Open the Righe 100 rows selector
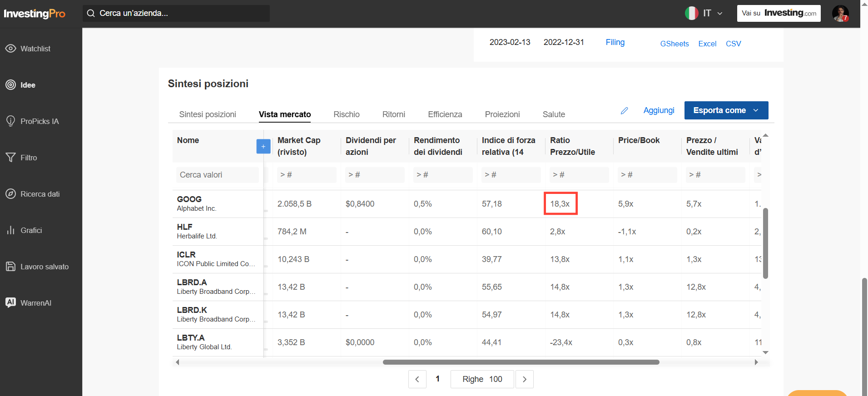The height and width of the screenshot is (396, 868). [482, 379]
